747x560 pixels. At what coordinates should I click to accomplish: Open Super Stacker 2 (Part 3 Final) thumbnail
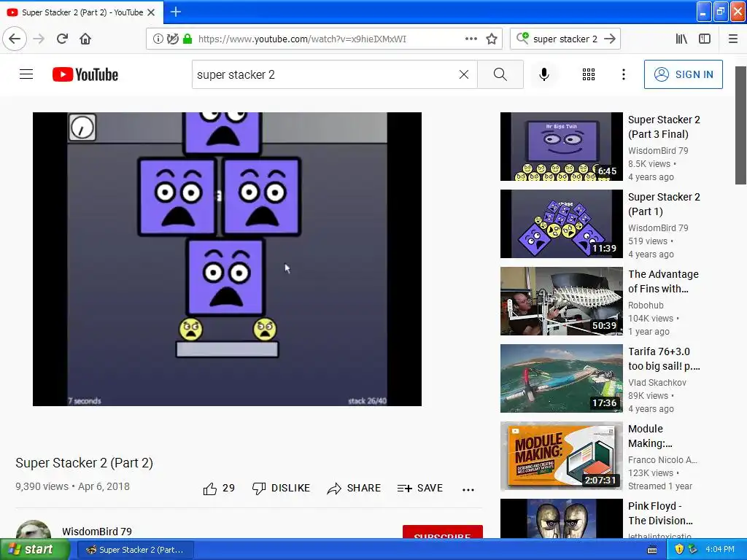(x=561, y=147)
